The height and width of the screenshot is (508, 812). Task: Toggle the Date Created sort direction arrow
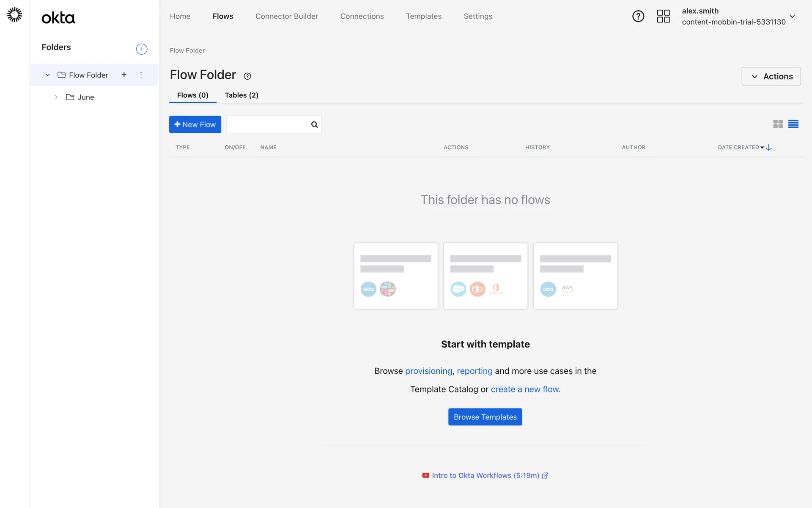(x=769, y=147)
